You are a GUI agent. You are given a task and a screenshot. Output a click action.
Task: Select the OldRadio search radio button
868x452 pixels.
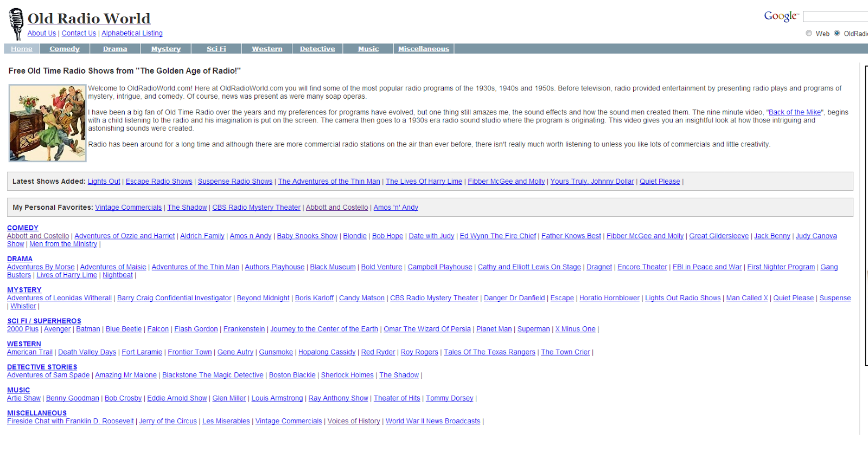point(837,33)
